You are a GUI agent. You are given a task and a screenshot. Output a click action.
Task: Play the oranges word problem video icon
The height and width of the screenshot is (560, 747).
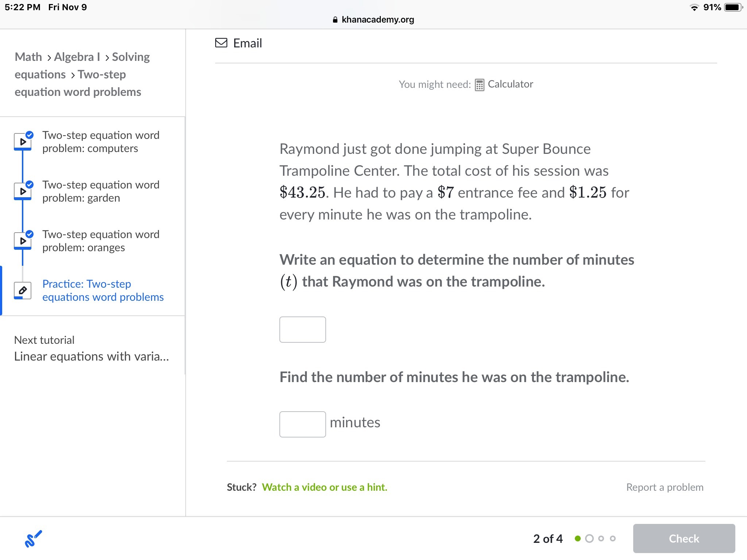click(23, 241)
